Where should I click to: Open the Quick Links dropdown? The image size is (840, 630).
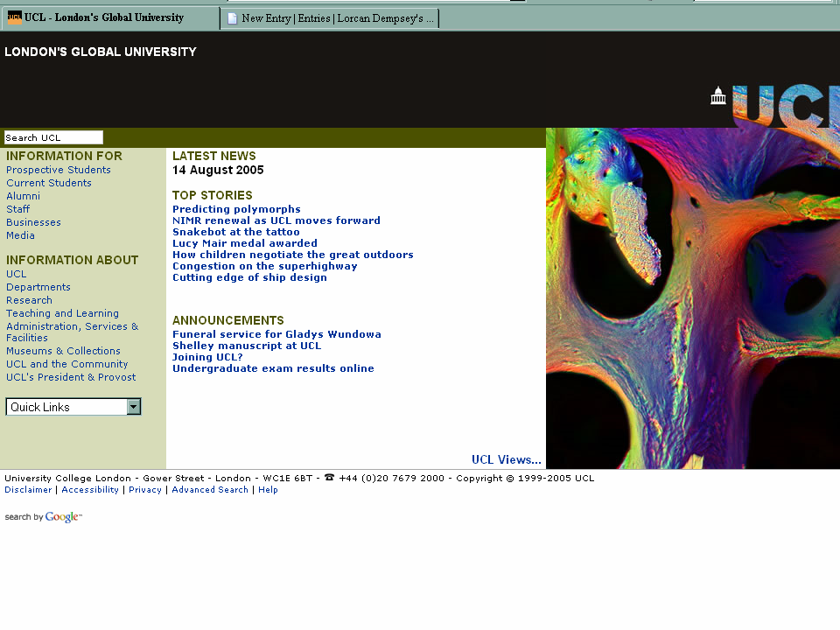click(x=73, y=407)
